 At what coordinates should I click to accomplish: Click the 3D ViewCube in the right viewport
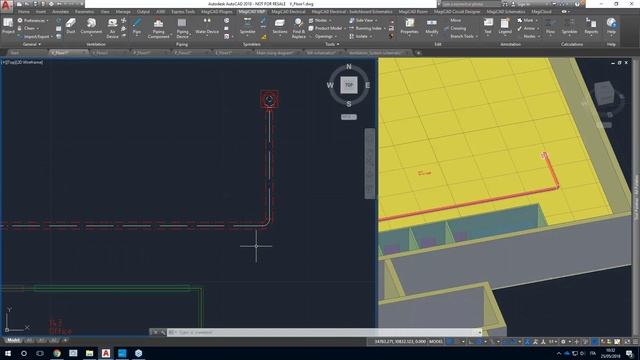[604, 93]
